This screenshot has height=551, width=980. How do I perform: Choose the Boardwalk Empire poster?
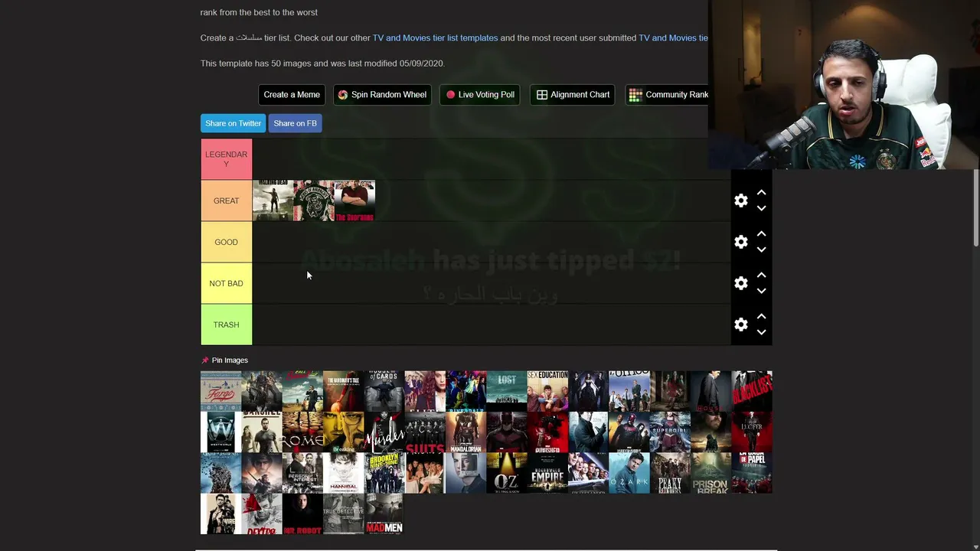(x=547, y=473)
